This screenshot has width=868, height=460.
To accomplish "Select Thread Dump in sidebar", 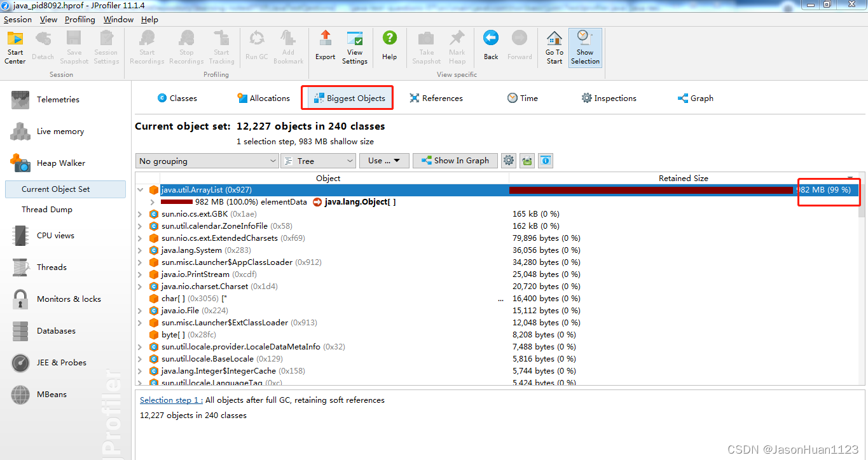I will (47, 209).
